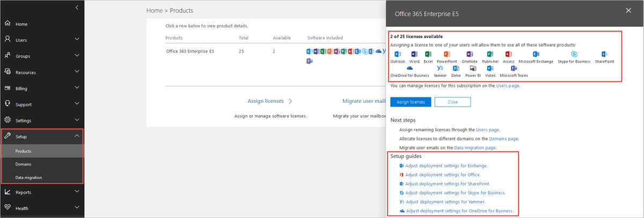This screenshot has width=644, height=218.
Task: Click the Billing card icon in sidebar
Action: click(8, 88)
